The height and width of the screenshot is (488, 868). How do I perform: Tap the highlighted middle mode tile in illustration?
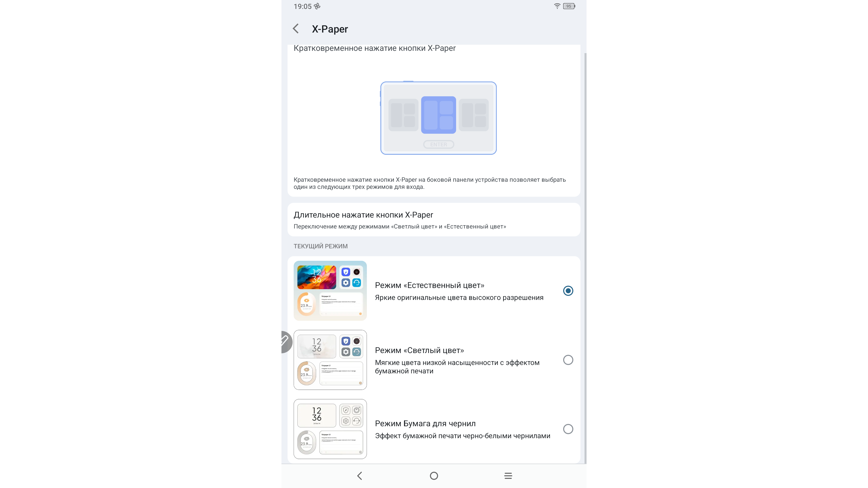click(438, 115)
